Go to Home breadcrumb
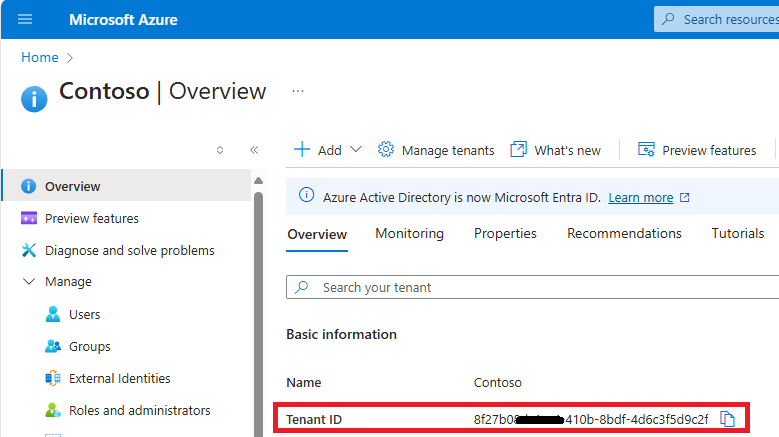The width and height of the screenshot is (779, 437). point(40,58)
